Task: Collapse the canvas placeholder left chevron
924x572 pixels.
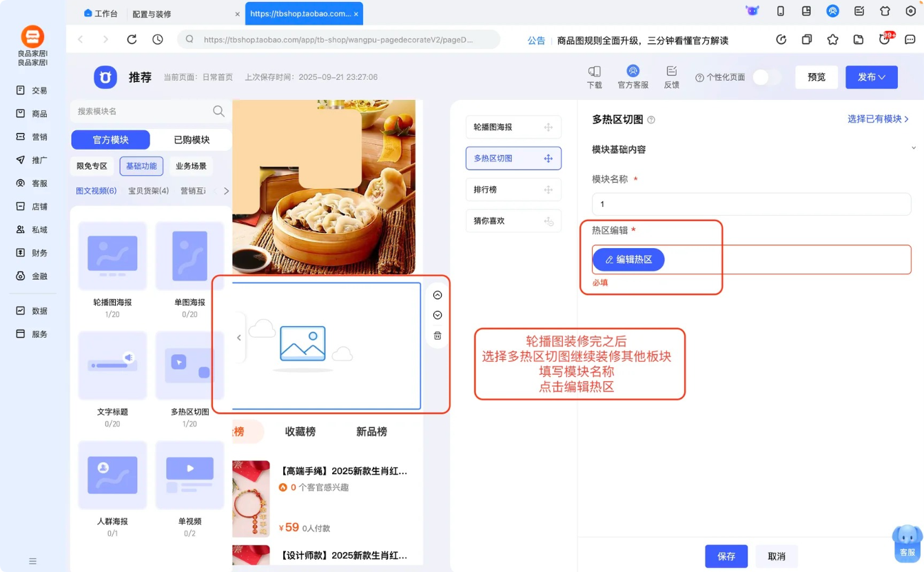Action: point(239,338)
